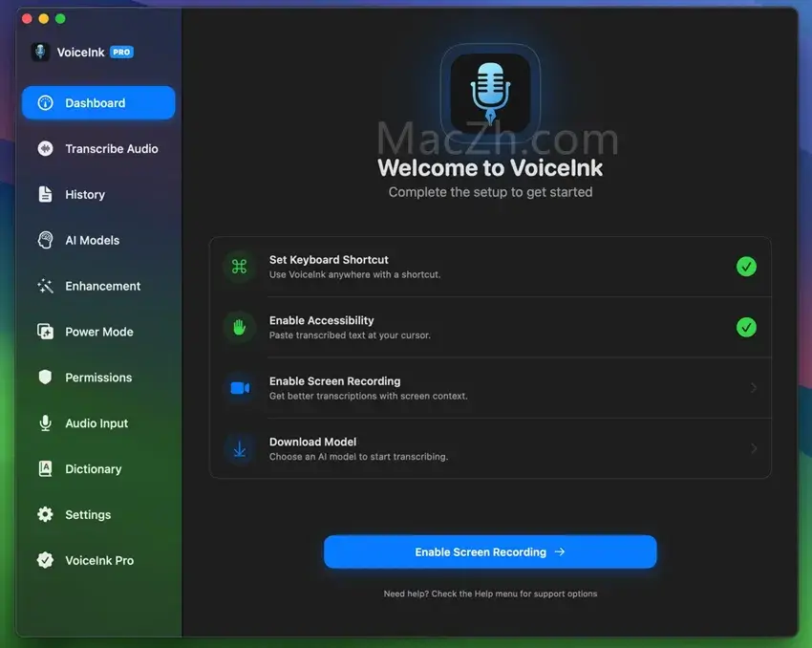Image resolution: width=812 pixels, height=648 pixels.
Task: Click the AI Models brain icon
Action: click(46, 240)
